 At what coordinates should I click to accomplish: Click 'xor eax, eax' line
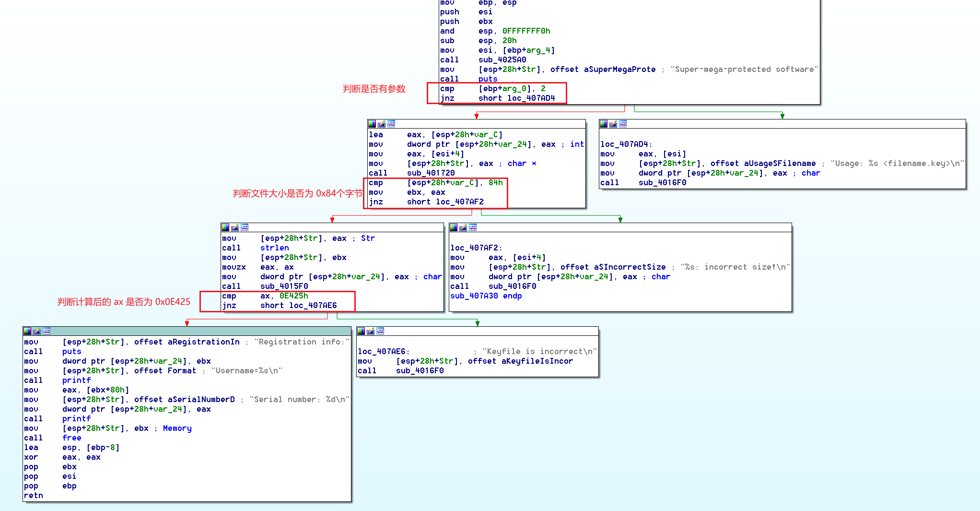tap(62, 457)
